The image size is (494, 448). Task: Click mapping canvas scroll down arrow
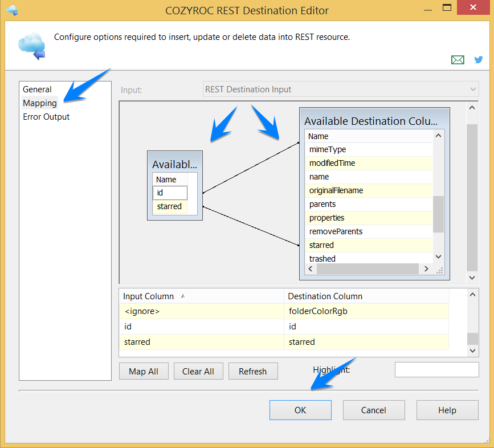pyautogui.click(x=472, y=278)
